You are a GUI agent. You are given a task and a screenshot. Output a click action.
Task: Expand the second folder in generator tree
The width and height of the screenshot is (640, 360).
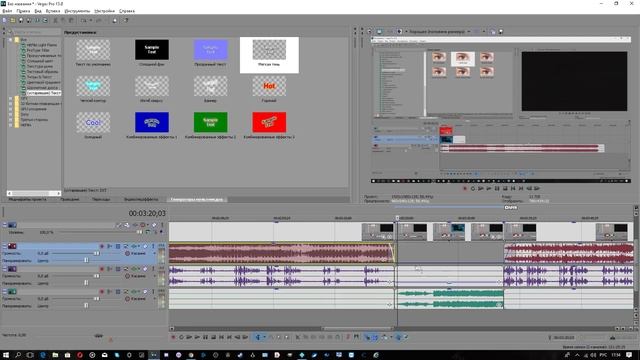(11, 98)
